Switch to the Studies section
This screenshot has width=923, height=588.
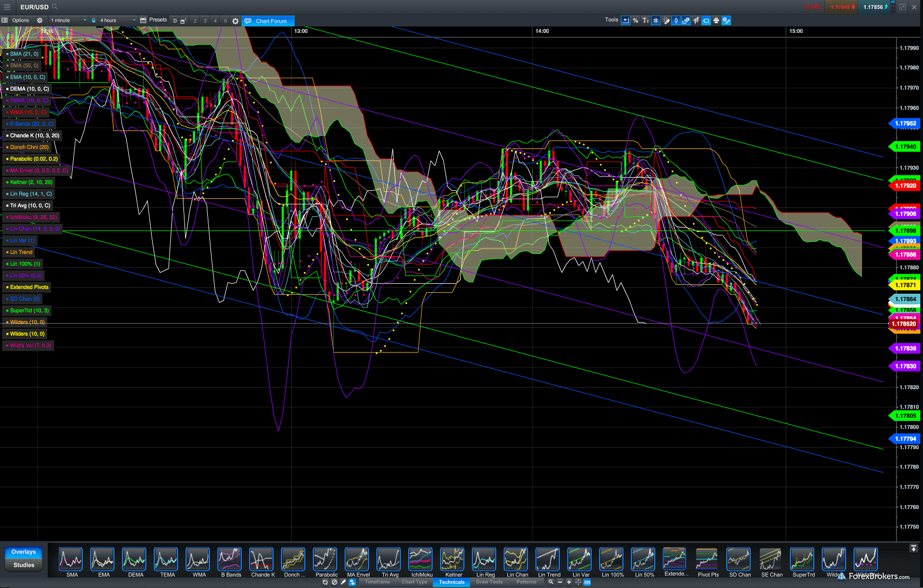click(x=24, y=565)
